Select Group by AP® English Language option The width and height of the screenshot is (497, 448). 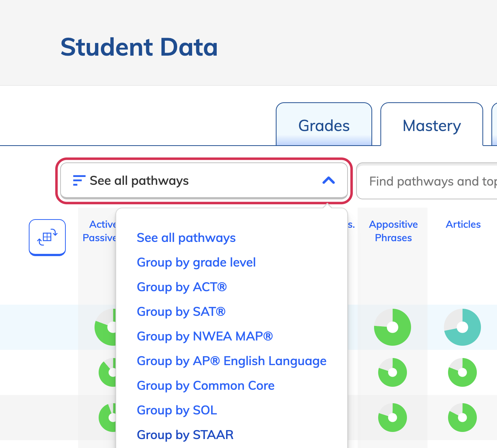click(232, 361)
